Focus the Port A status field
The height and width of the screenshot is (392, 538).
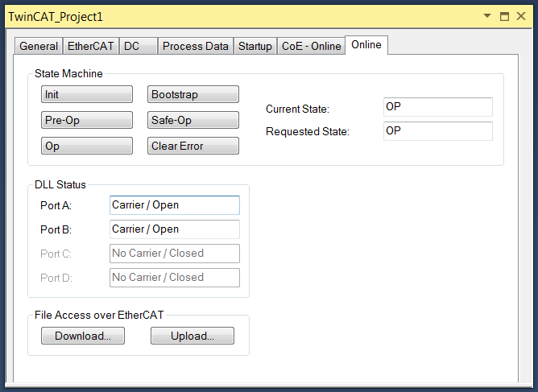[x=175, y=205]
